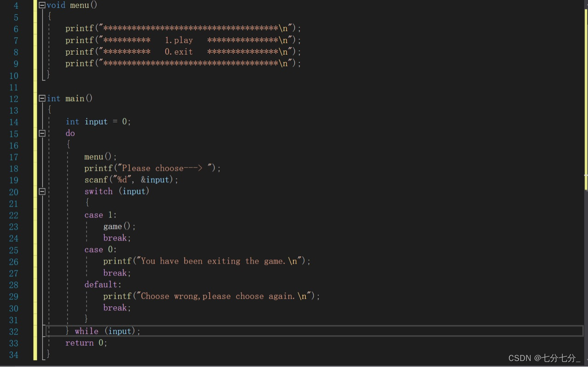Screen dimensions: 588x367
Task: Click the 'case 0:' label
Action: point(101,250)
